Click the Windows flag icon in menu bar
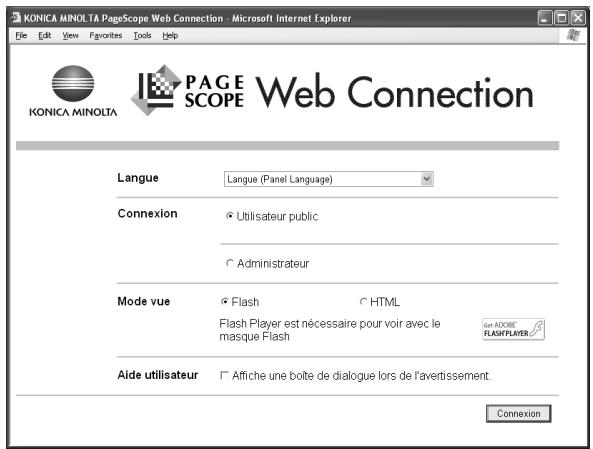593x449 pixels. pyautogui.click(x=573, y=35)
